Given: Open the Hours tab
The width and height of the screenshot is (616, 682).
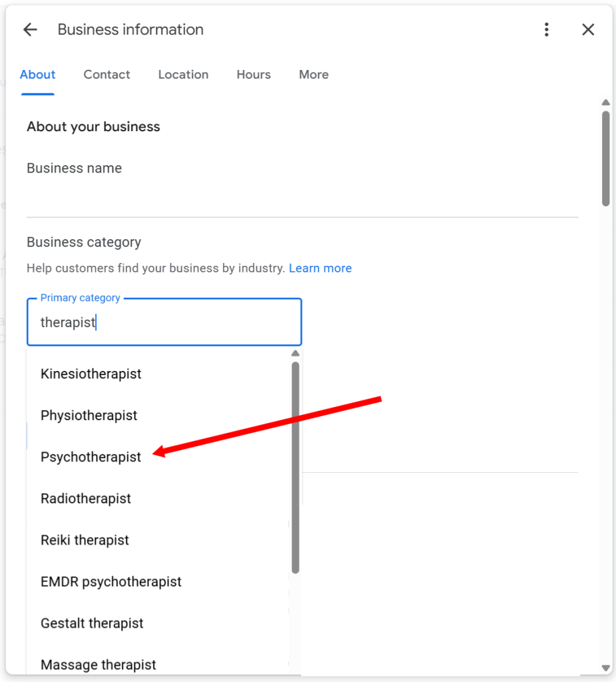Looking at the screenshot, I should tap(253, 75).
